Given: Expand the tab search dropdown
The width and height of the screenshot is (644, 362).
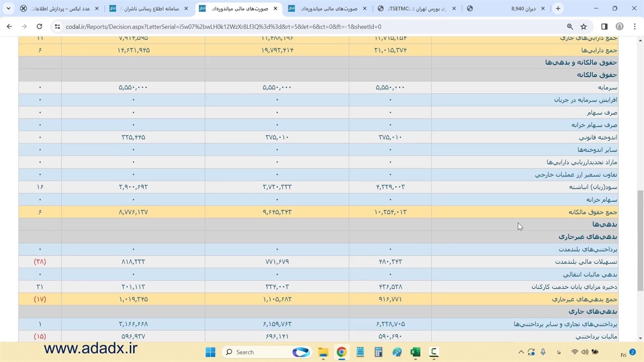Looking at the screenshot, I should pyautogui.click(x=8, y=9).
